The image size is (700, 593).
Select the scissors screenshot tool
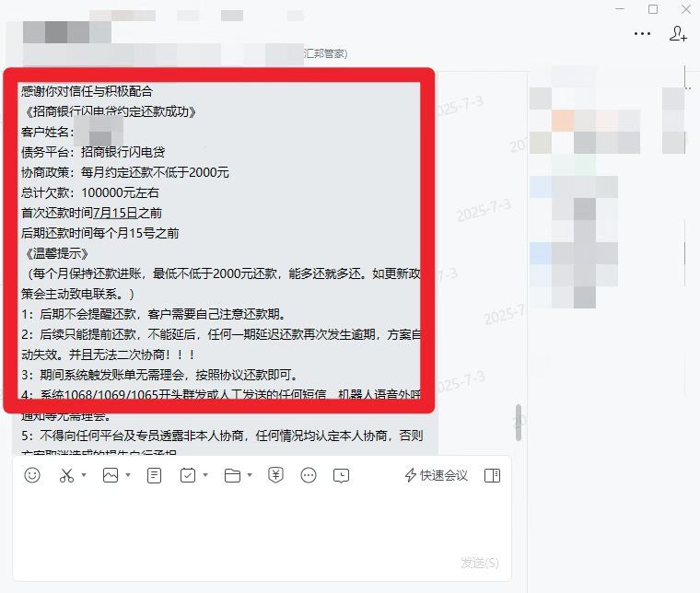[x=66, y=475]
